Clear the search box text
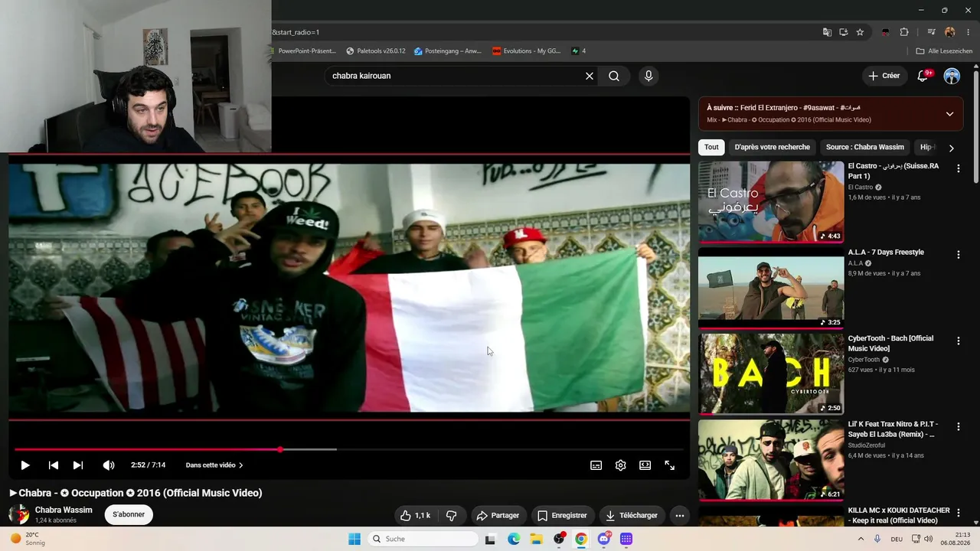The image size is (980, 551). tap(590, 76)
